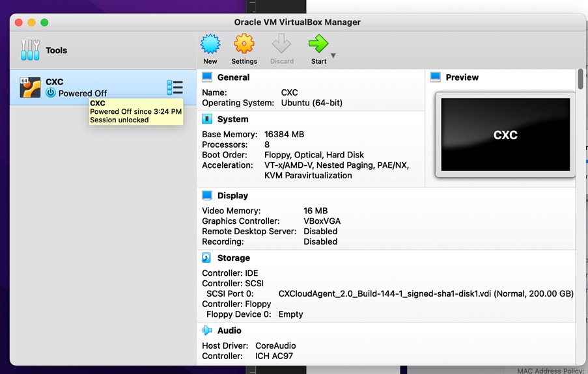Click the details pane vertical scrollbar
Screen dimensions: 588x374
click(x=580, y=79)
